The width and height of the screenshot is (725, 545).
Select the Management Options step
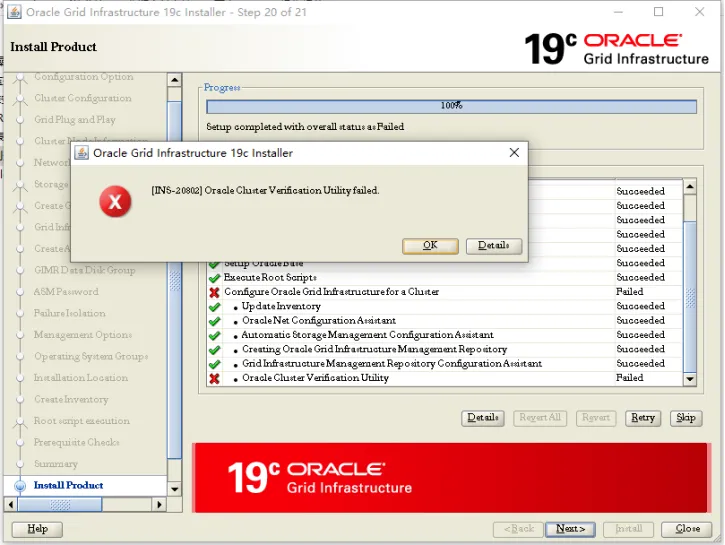(83, 335)
